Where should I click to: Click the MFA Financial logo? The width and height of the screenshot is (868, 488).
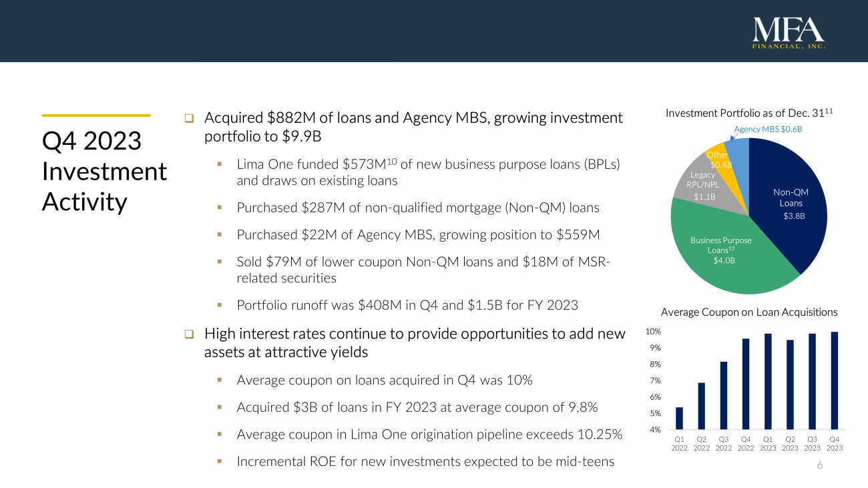click(x=789, y=33)
